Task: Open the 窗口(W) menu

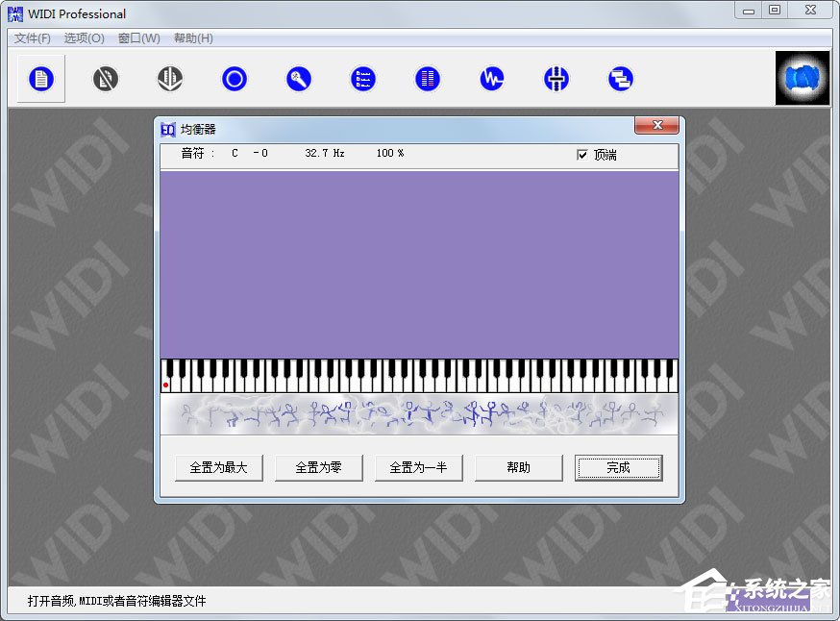Action: click(138, 38)
